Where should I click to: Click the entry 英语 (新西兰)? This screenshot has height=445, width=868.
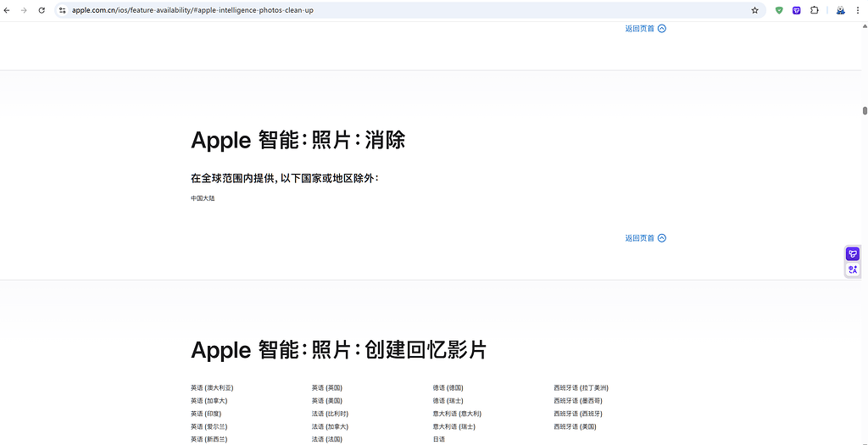[209, 439]
